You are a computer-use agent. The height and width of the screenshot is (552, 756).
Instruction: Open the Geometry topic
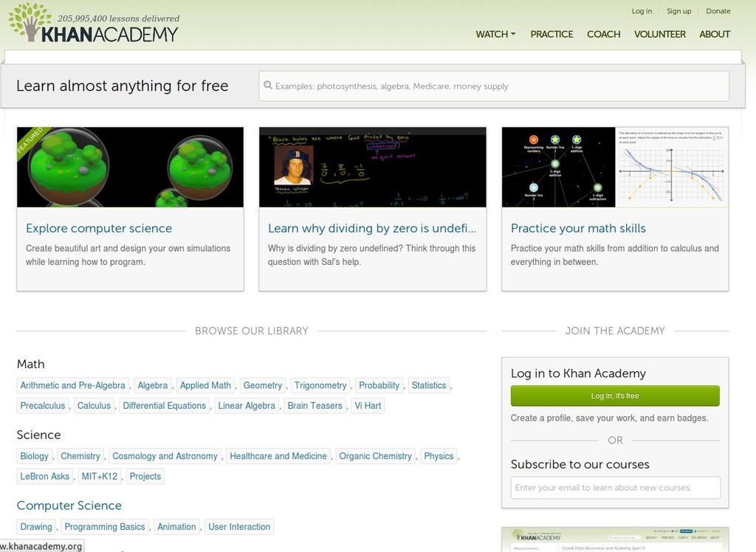(x=262, y=385)
